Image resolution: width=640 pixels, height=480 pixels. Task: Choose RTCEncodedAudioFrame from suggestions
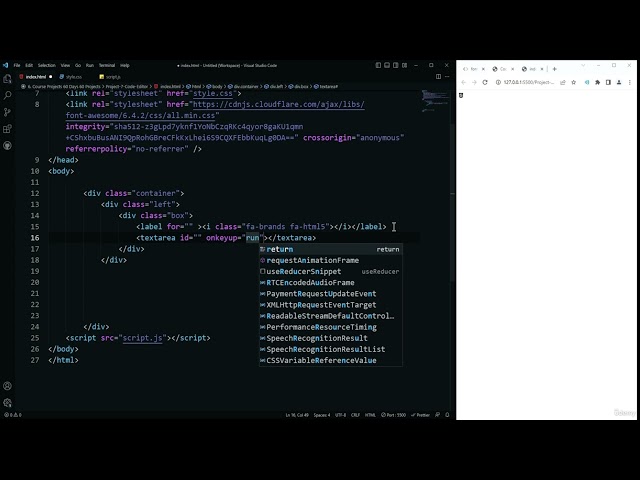click(331, 282)
